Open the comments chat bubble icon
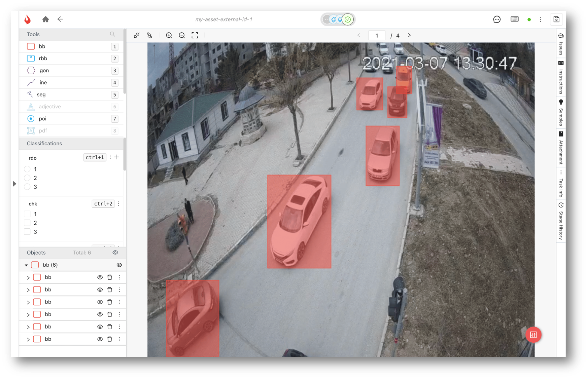This screenshot has width=588, height=379. click(x=497, y=19)
